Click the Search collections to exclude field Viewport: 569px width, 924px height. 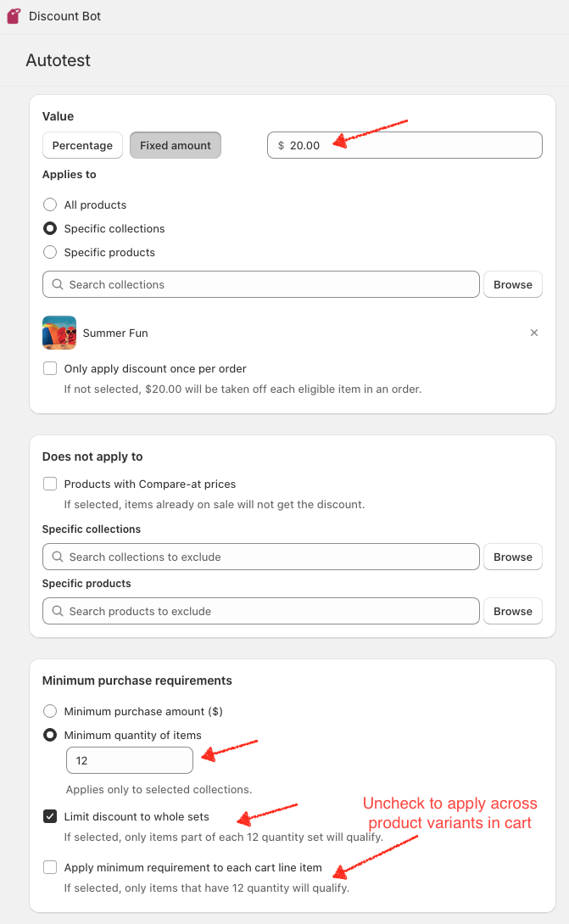[261, 557]
